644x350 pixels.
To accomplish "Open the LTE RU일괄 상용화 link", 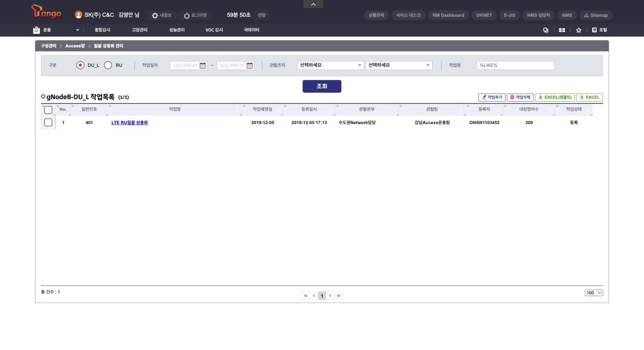I will 129,123.
